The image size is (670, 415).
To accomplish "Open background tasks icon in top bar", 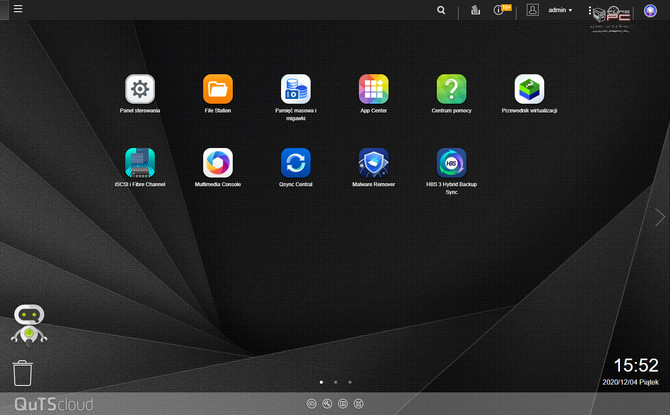I will coord(475,10).
